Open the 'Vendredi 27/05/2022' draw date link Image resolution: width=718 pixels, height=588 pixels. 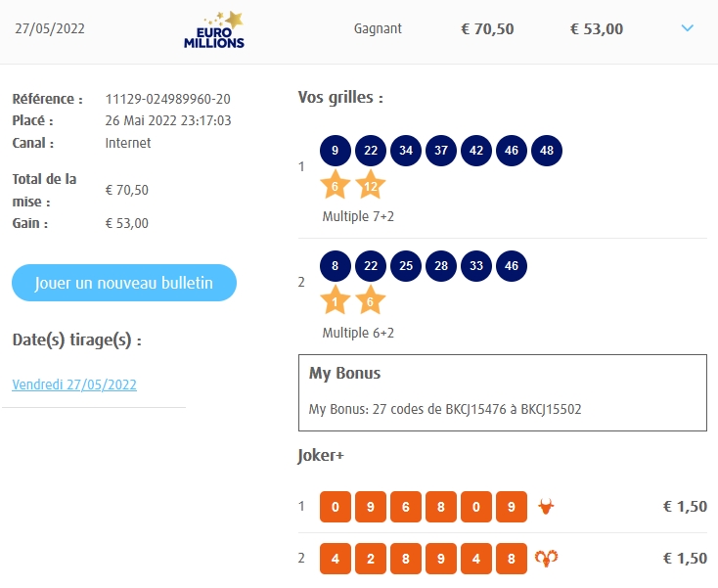(x=74, y=384)
